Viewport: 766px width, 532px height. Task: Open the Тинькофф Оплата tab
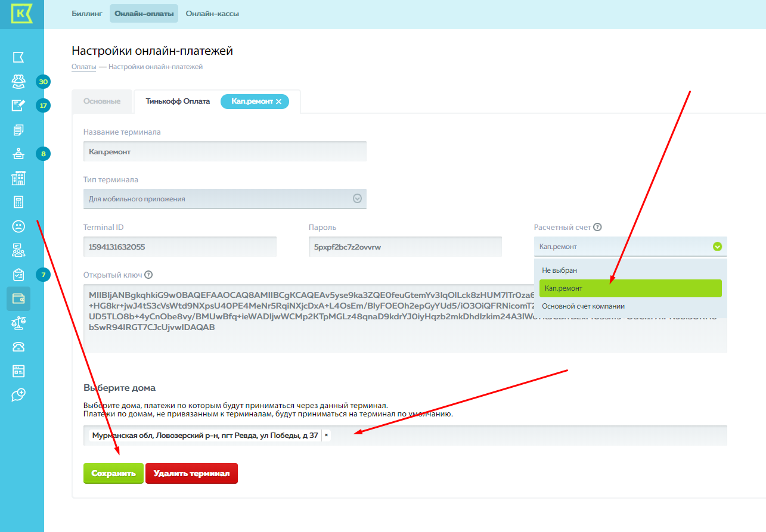coord(178,101)
